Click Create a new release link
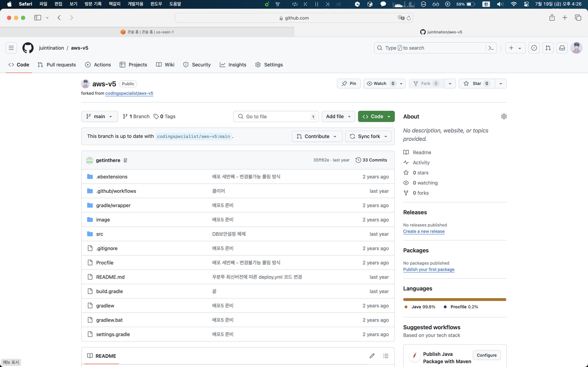This screenshot has width=588, height=367. tap(424, 231)
